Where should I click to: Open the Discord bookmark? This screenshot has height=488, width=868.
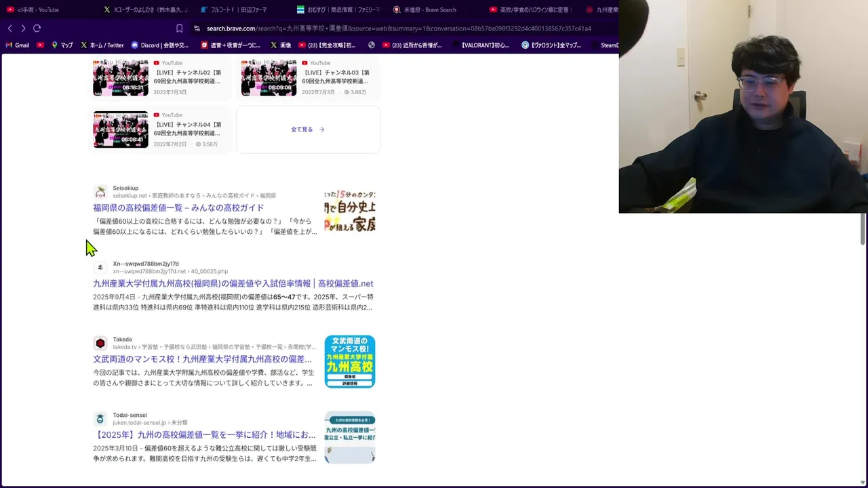(x=160, y=45)
